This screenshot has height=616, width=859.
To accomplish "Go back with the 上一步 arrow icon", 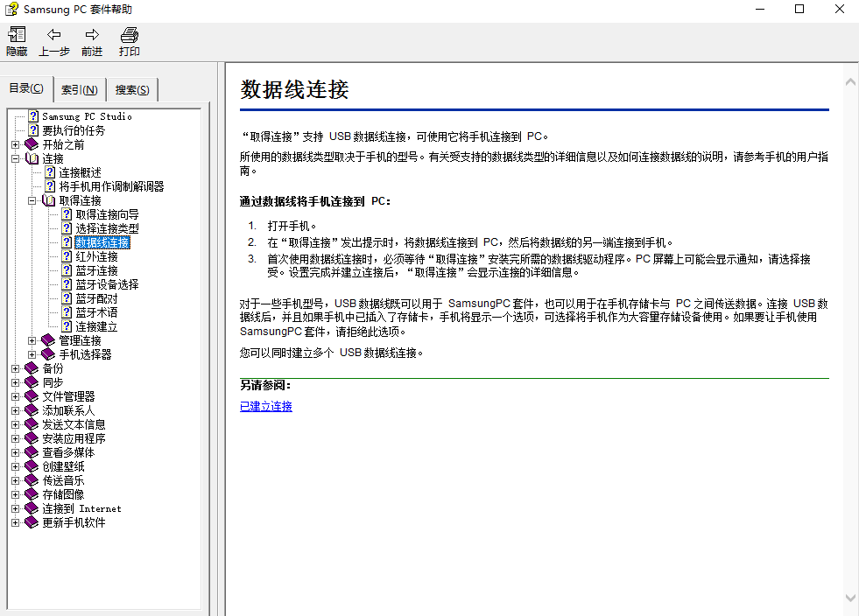I will point(53,35).
